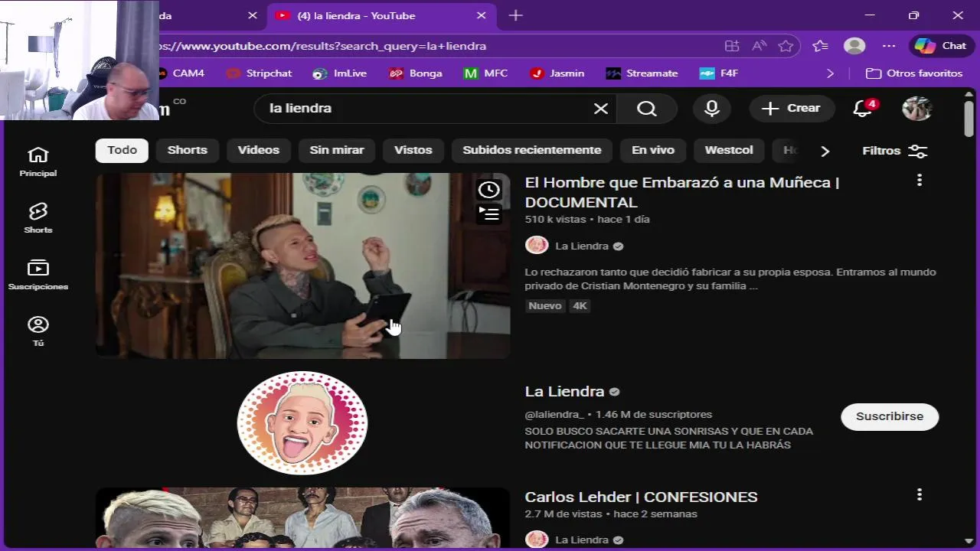980x551 pixels.
Task: Close the la liendra YouTube tab
Action: (481, 15)
